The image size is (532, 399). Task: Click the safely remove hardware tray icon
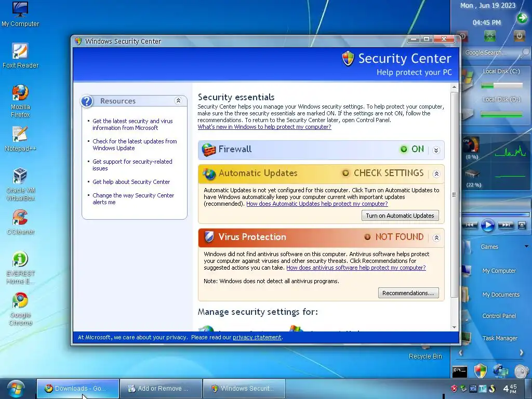[463, 389]
